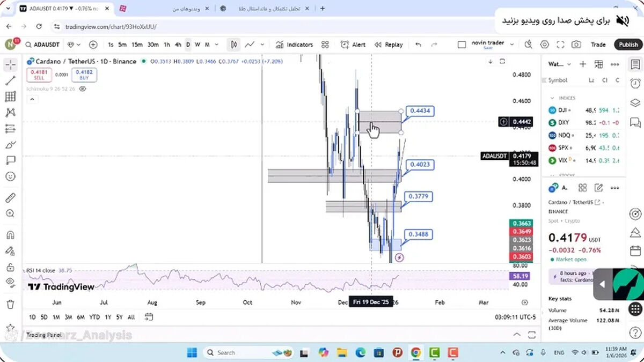Expand the timeframe interval dropdown

coord(216,45)
